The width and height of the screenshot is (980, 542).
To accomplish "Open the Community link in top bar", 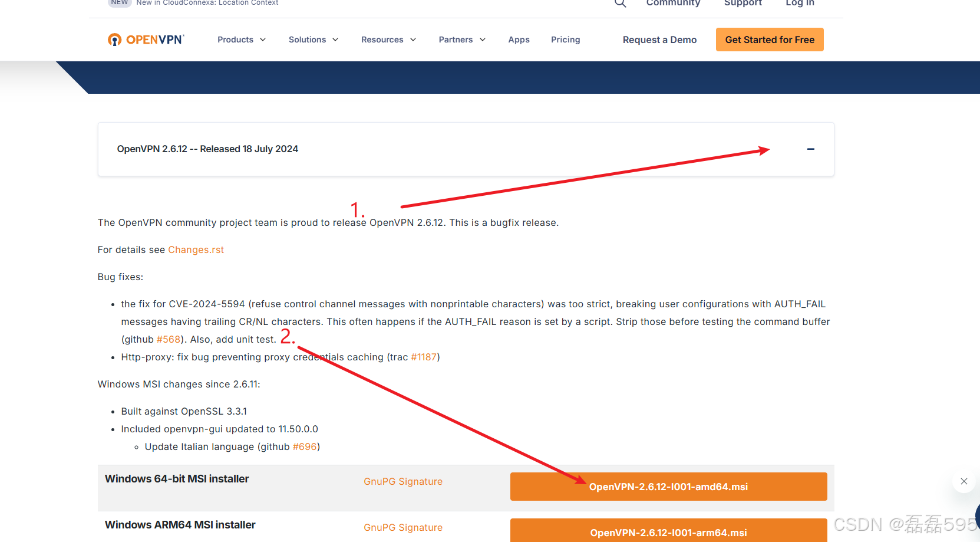I will point(673,3).
